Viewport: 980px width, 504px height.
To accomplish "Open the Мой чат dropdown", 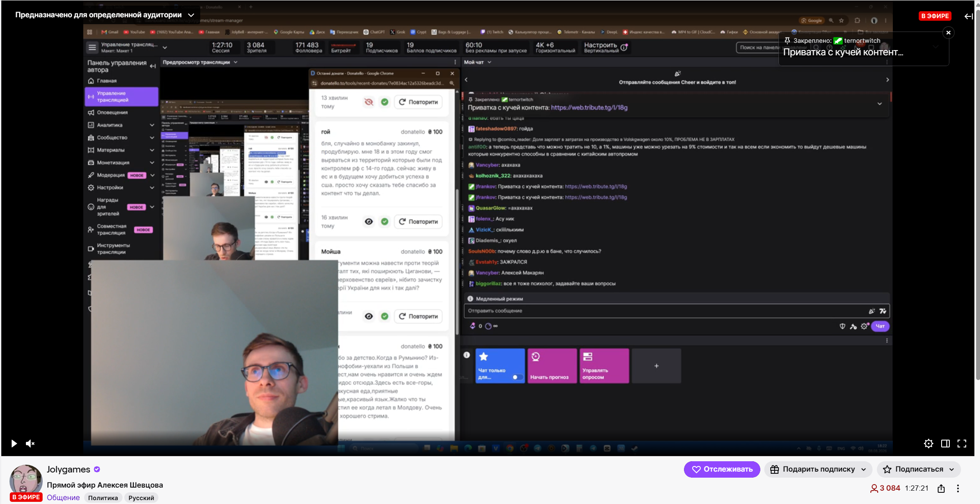I will (x=489, y=63).
